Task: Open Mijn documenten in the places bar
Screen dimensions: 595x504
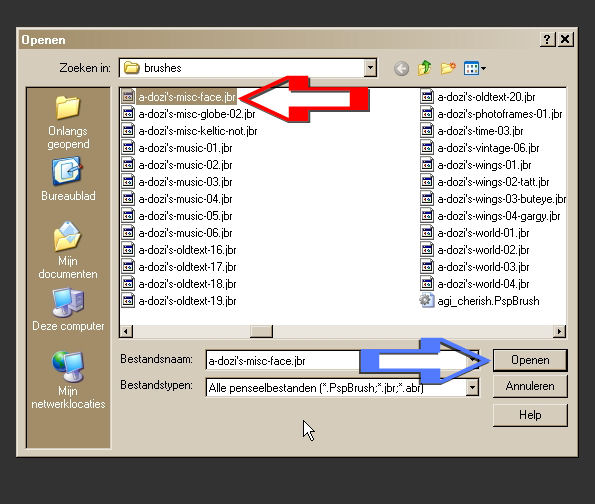Action: pos(68,250)
